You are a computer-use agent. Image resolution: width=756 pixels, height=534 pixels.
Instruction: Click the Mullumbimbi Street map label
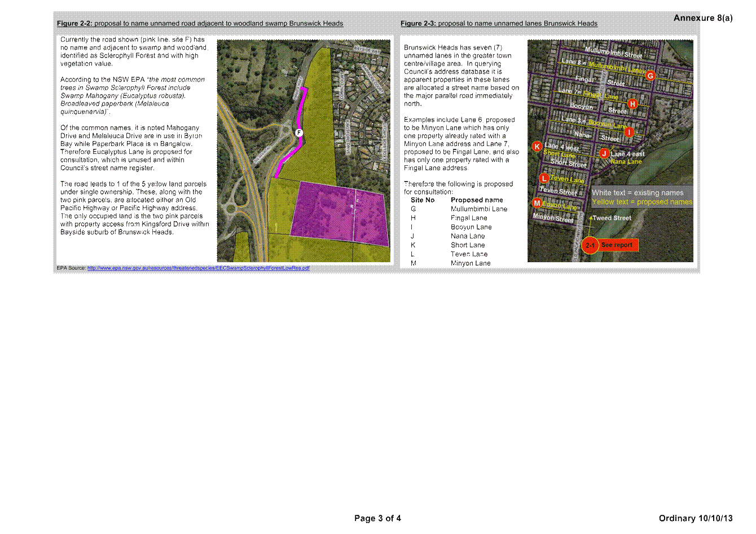(x=613, y=52)
